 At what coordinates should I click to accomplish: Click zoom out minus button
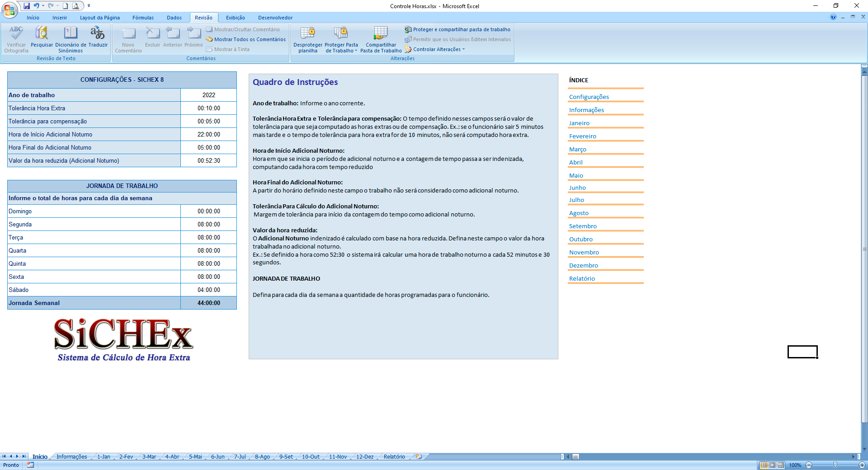[809, 465]
